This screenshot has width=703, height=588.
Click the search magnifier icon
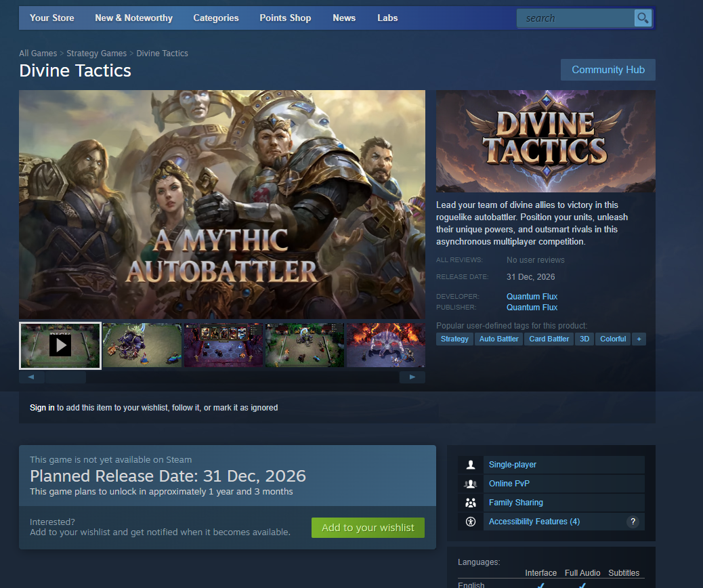point(643,18)
